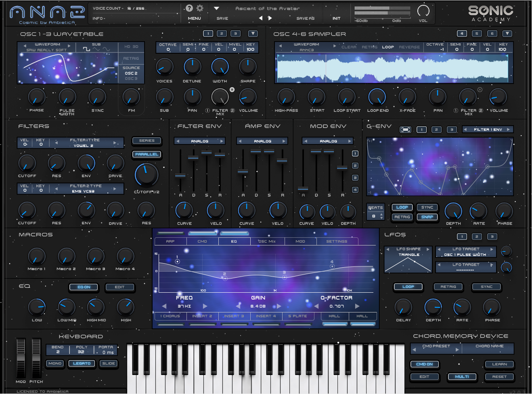
Task: Switch to the MOD tab
Action: [x=300, y=241]
